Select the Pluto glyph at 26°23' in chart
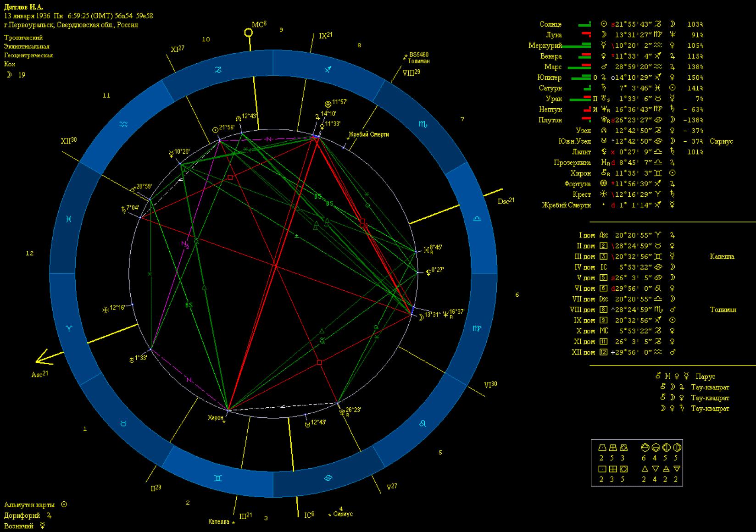The width and height of the screenshot is (756, 532). [x=342, y=412]
